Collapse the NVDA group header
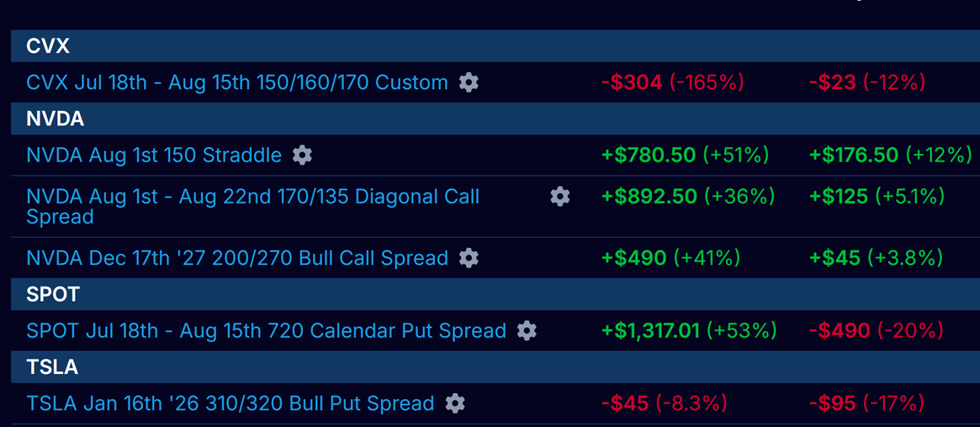 point(495,119)
